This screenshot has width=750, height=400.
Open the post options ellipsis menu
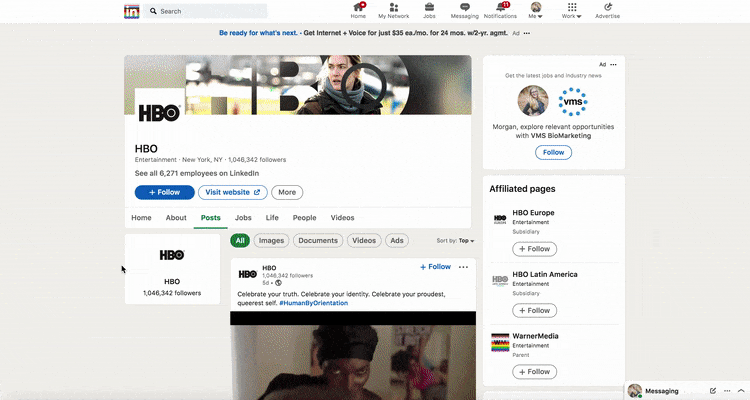[x=463, y=267]
